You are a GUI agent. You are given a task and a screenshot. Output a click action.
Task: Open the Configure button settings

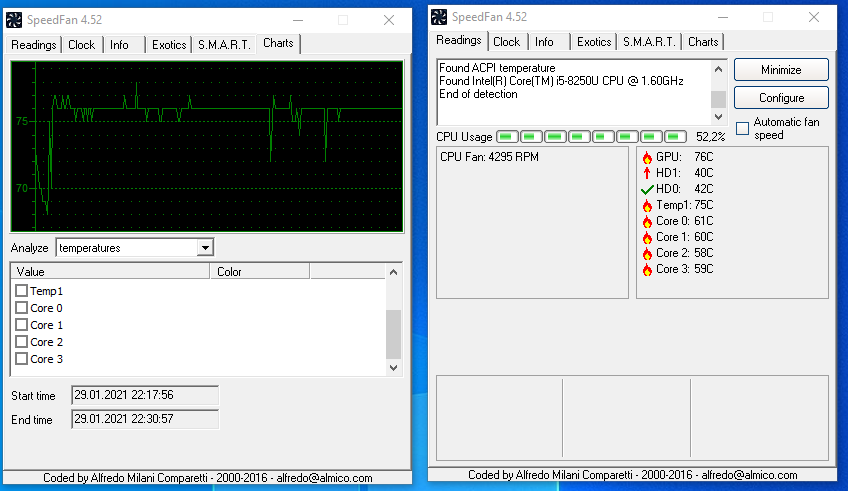(x=781, y=98)
